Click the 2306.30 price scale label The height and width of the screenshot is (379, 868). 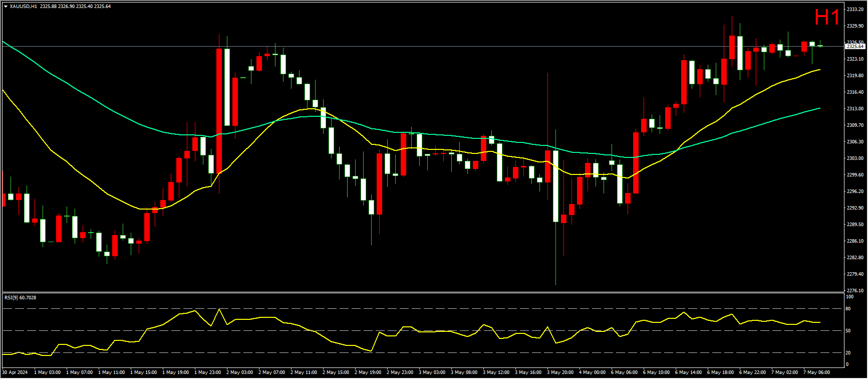855,142
